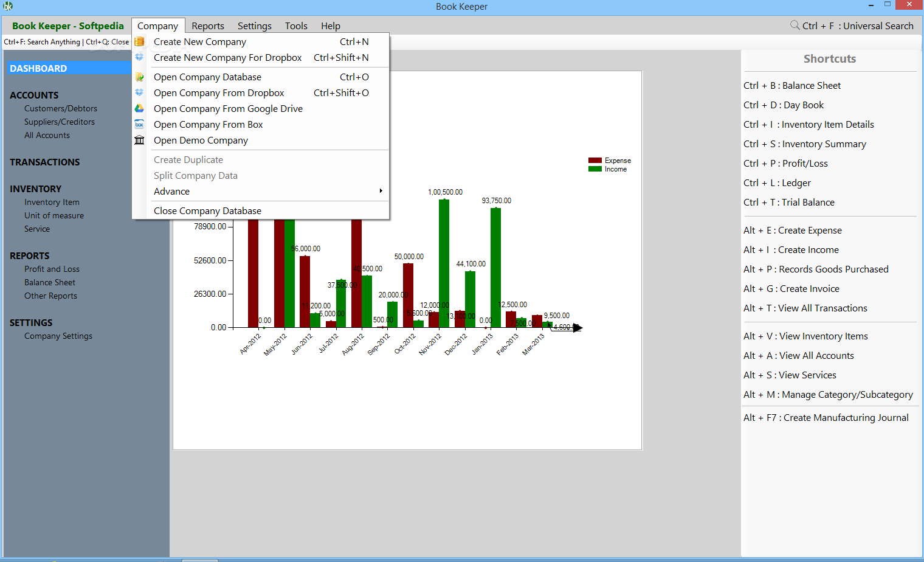Open Profit and Loss report link

(52, 269)
